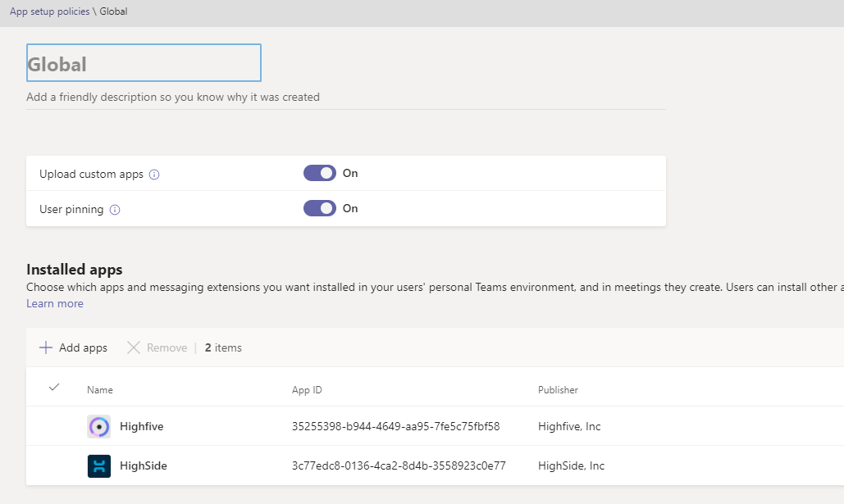844x504 pixels.
Task: Turn off the Upload custom apps toggle
Action: [319, 173]
